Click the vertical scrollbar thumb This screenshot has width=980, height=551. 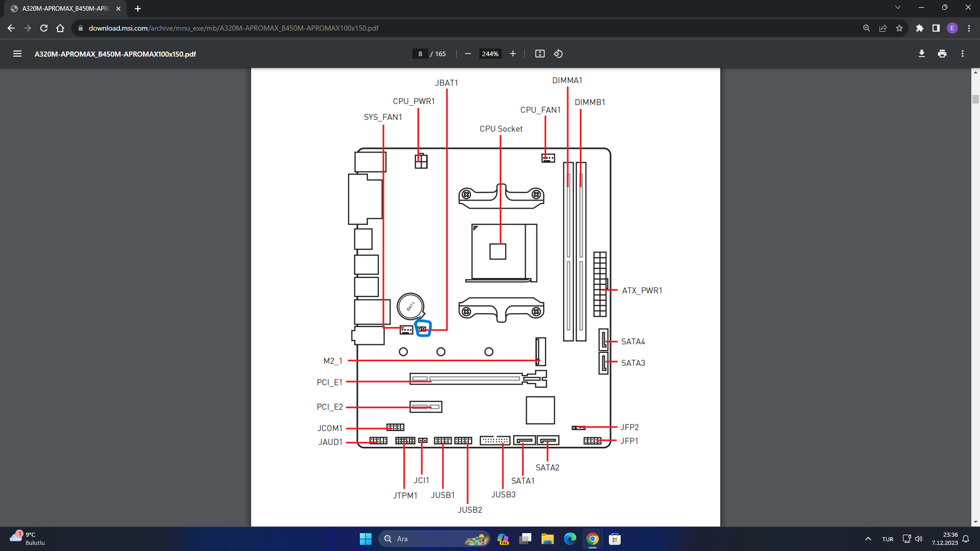point(975,99)
